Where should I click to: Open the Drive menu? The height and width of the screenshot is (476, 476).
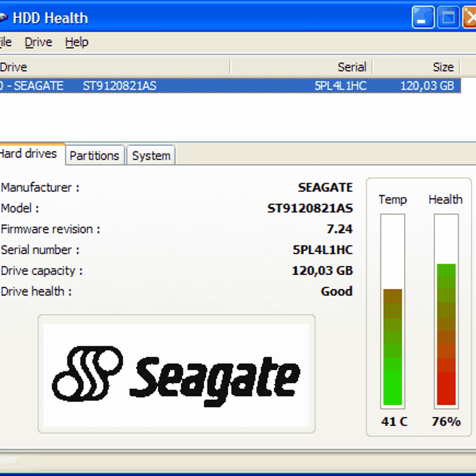(38, 42)
